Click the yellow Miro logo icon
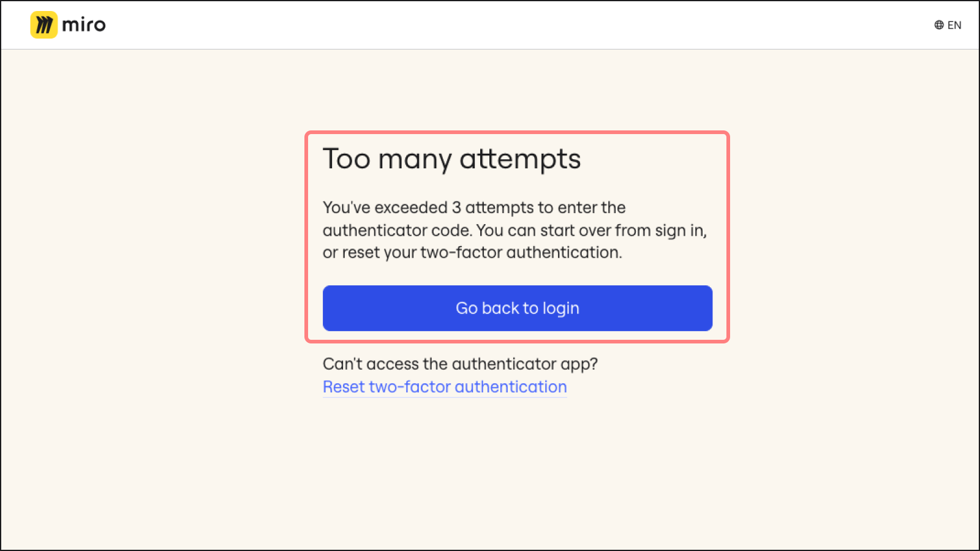The height and width of the screenshot is (551, 980). pos(43,25)
